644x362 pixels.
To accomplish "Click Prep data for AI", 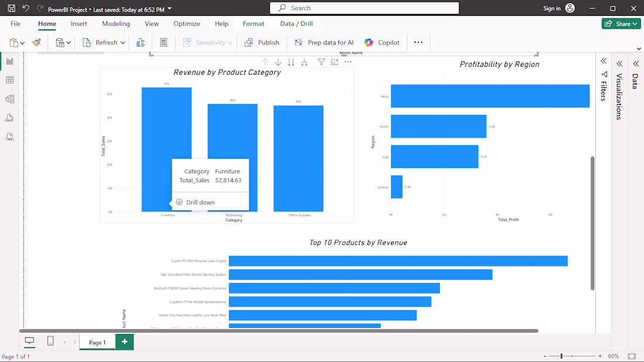I will (324, 42).
